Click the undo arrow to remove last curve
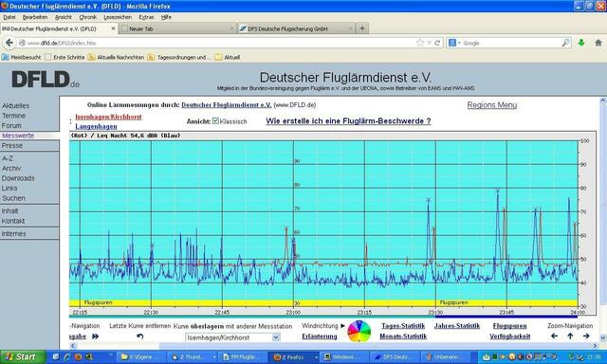This screenshot has height=364, width=607. point(140,337)
